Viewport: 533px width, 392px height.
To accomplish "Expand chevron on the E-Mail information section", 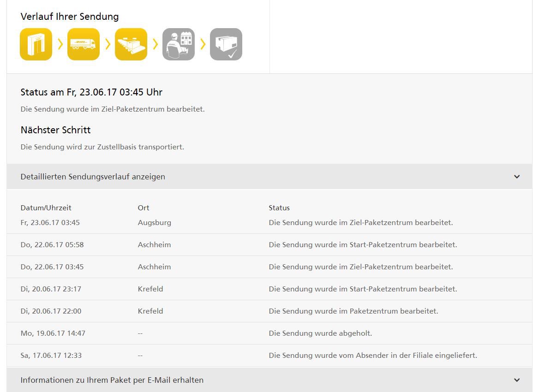I will (517, 380).
